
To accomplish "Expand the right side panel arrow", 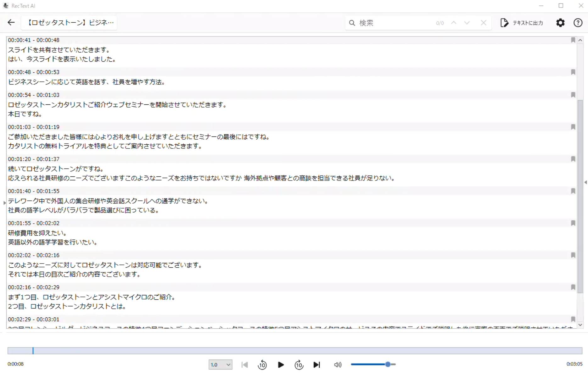I will [x=585, y=182].
